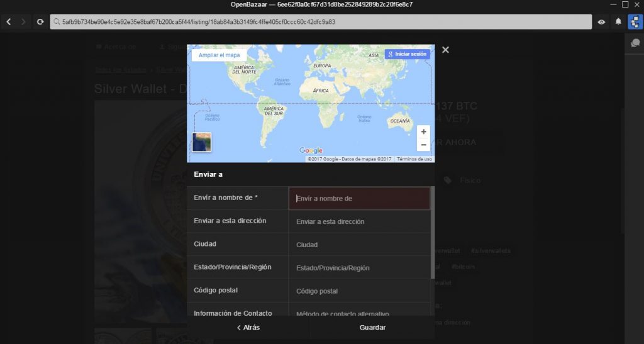Viewport: 644px width, 344px height.
Task: Click the ÁFRICA label on the map
Action: (x=321, y=91)
